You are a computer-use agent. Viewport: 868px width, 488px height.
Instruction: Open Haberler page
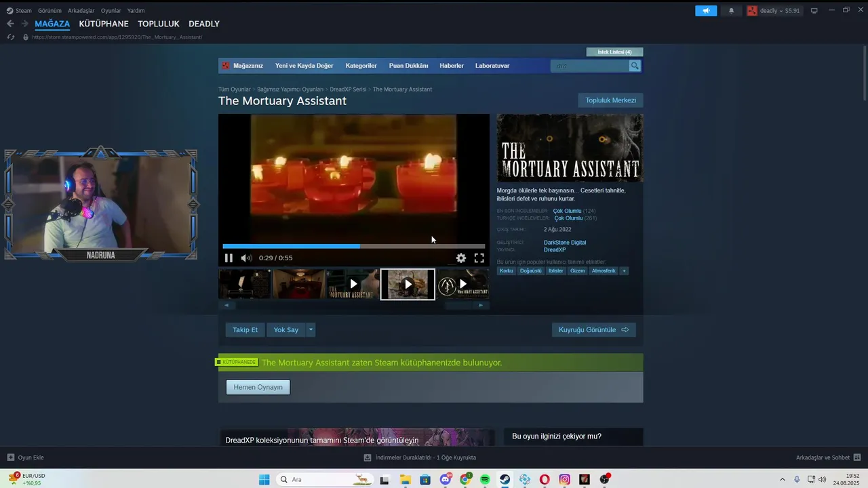(452, 66)
